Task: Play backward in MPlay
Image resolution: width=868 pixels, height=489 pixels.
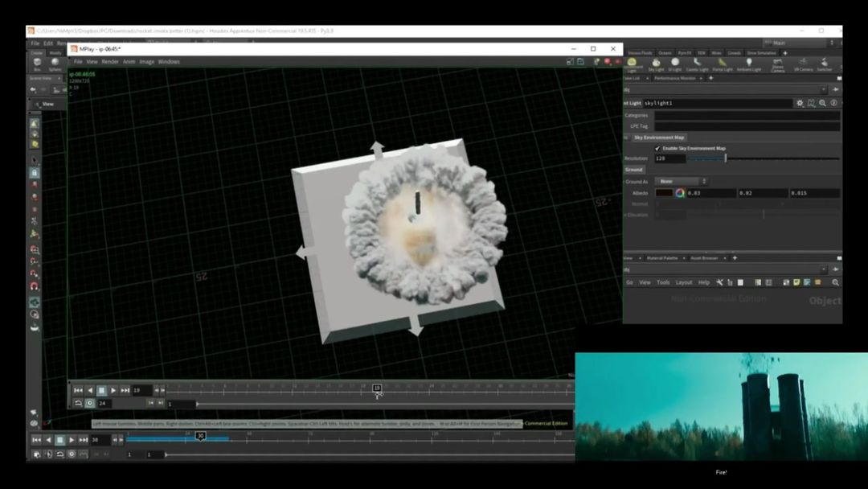Action: (90, 390)
